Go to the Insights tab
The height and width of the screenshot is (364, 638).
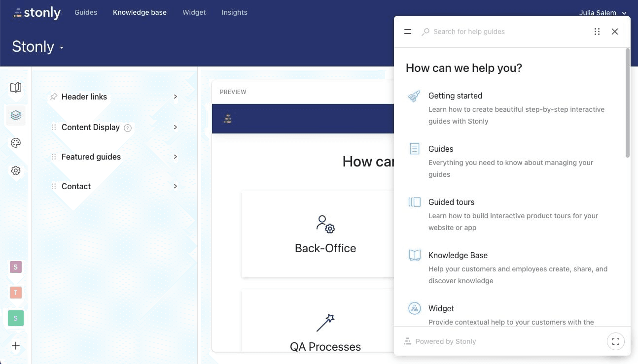(x=234, y=12)
